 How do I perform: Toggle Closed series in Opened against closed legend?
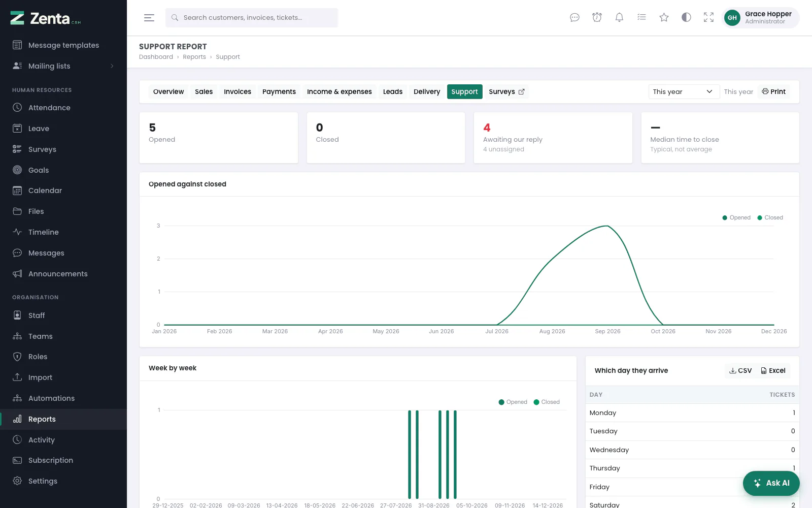click(770, 217)
